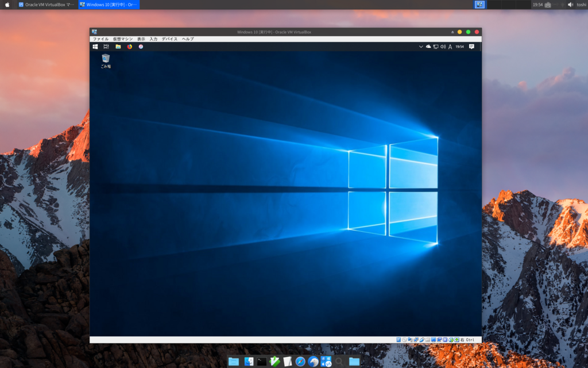Screen dimensions: 588x368
Task: Open Spotlight search from the Dock
Action: click(x=339, y=362)
